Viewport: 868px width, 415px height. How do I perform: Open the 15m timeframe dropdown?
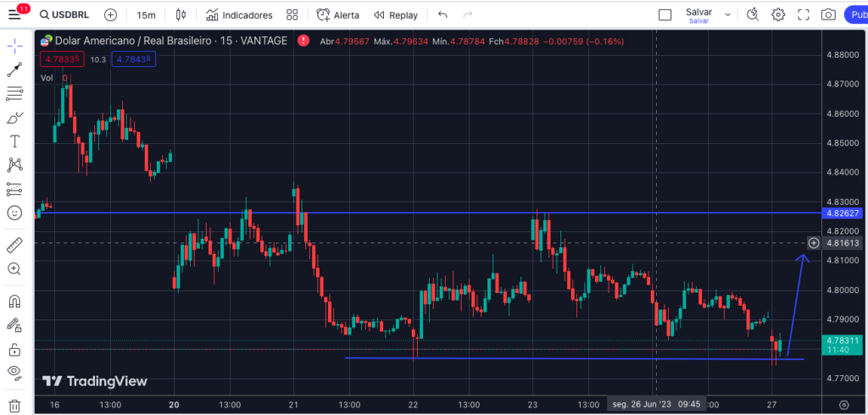click(x=146, y=15)
